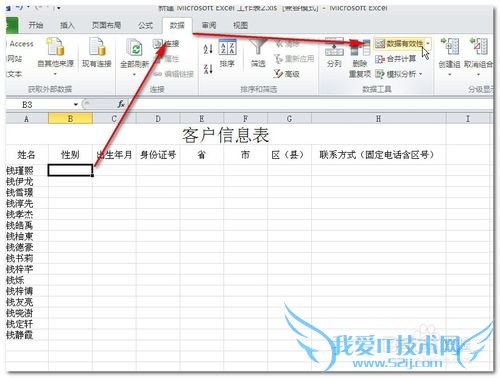Screen dimensions: 500x378
Task: Click the 区（县） header cell
Action: (288, 155)
